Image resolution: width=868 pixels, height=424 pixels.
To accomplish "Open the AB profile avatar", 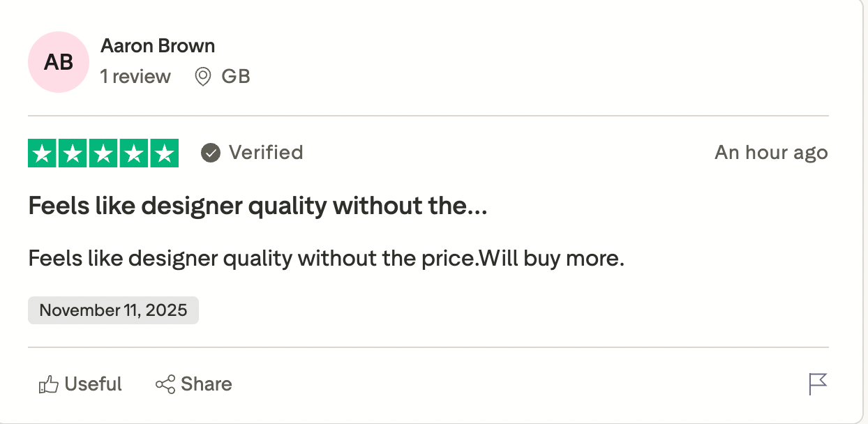I will click(59, 62).
